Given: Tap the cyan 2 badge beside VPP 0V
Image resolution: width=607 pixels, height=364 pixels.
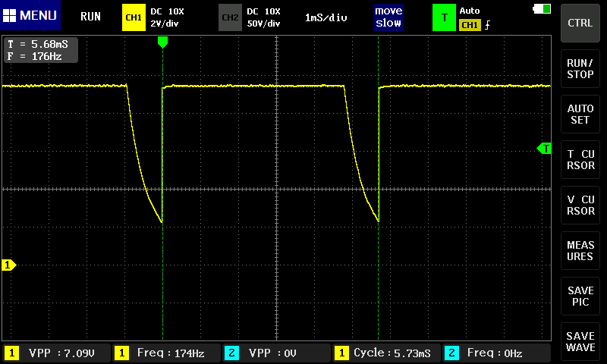Looking at the screenshot, I should coord(232,353).
